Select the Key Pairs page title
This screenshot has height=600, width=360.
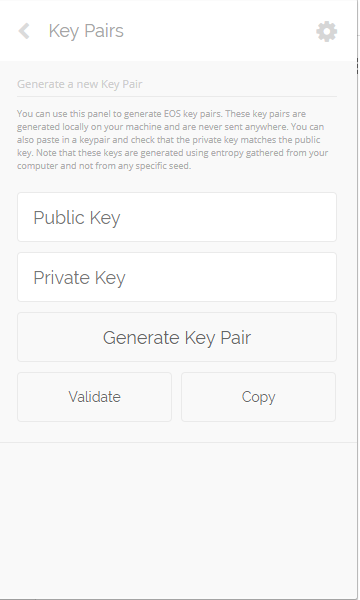pyautogui.click(x=86, y=31)
